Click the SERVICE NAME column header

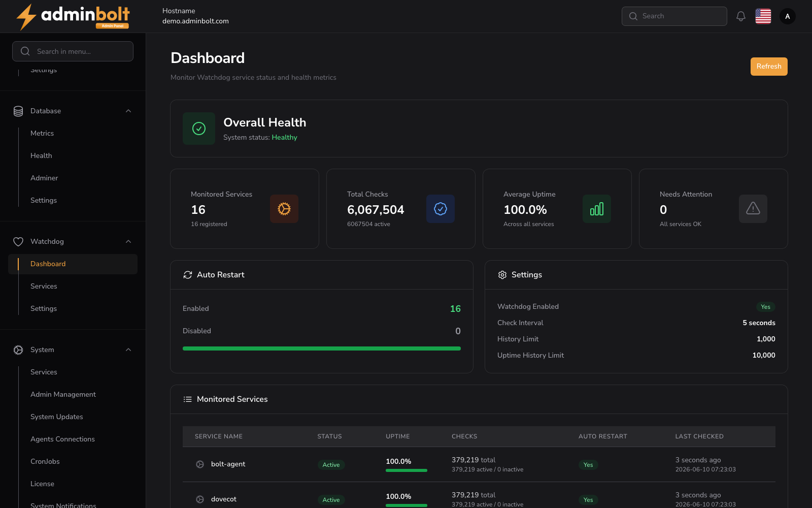pos(219,436)
